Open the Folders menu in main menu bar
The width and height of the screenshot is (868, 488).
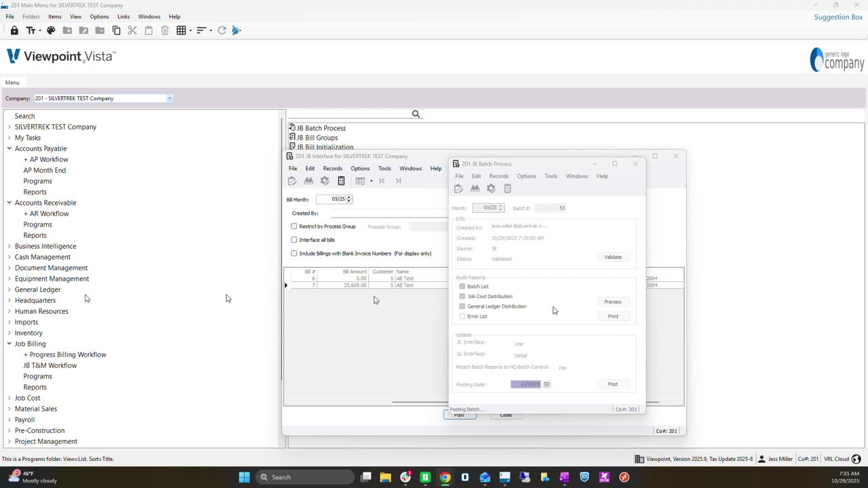coord(31,16)
